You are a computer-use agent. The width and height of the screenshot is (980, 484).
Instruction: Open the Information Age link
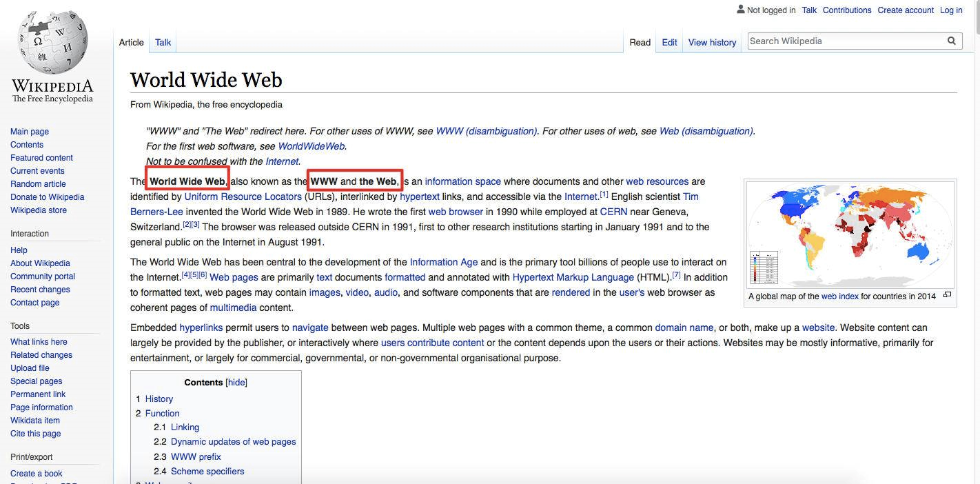pyautogui.click(x=444, y=262)
